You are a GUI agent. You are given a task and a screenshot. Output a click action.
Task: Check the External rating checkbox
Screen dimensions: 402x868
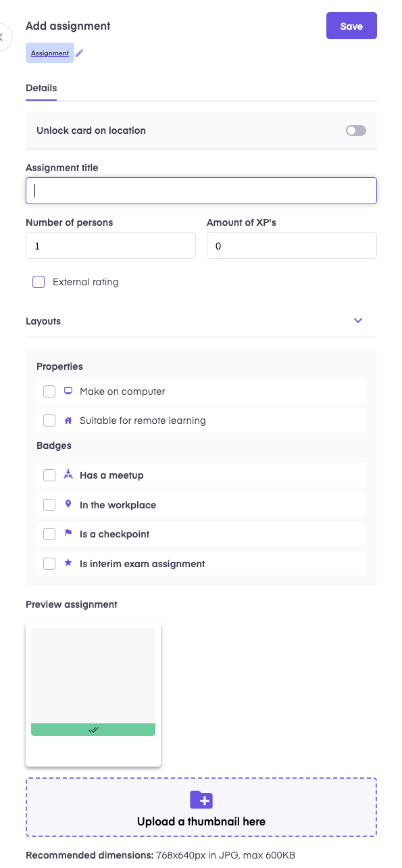pyautogui.click(x=39, y=282)
